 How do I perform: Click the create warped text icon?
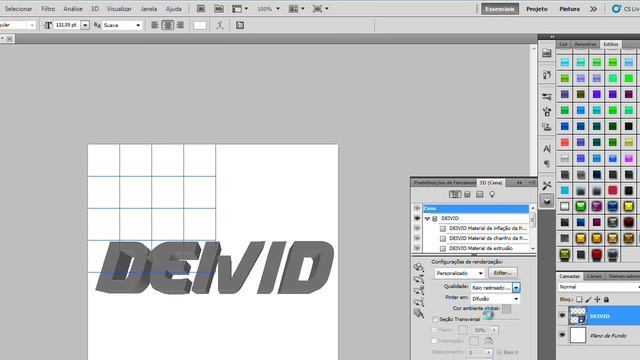click(x=220, y=25)
